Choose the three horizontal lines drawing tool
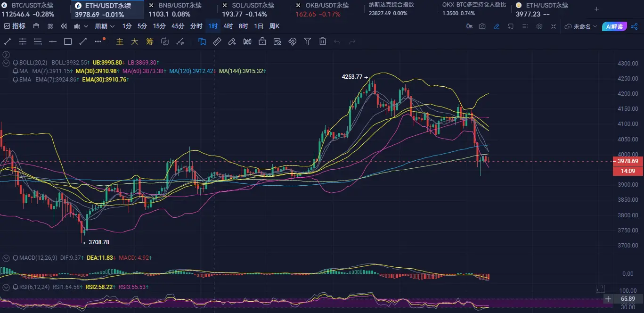The width and height of the screenshot is (644, 313). 38,41
